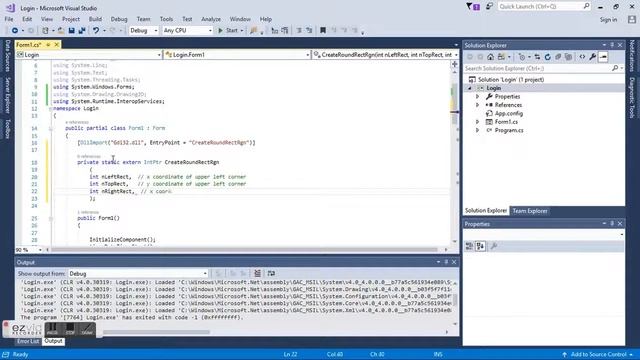Viewport: 640px width, 360px height.
Task: Open the Toolbox side tab
Action: click(x=7, y=129)
